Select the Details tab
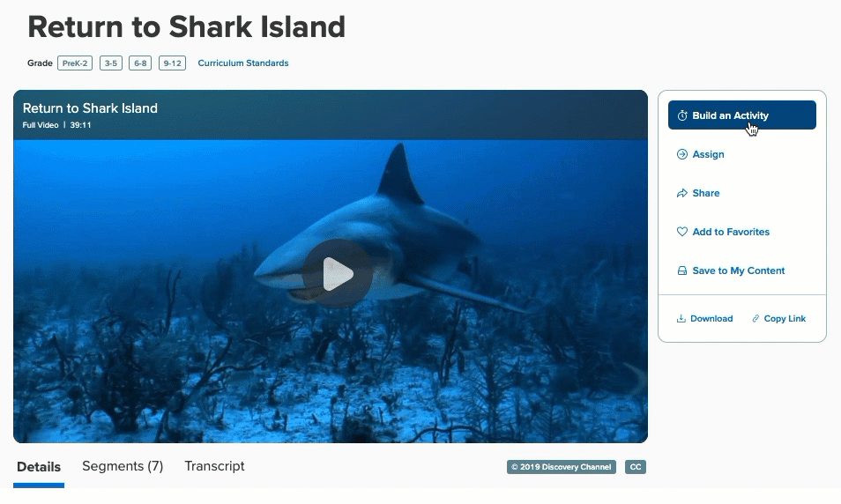Viewport: 841px width, 504px height. point(39,467)
